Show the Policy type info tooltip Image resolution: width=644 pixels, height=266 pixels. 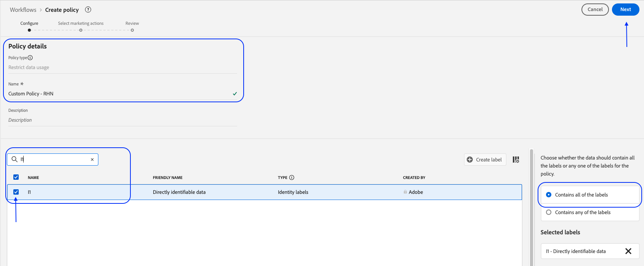click(x=30, y=58)
